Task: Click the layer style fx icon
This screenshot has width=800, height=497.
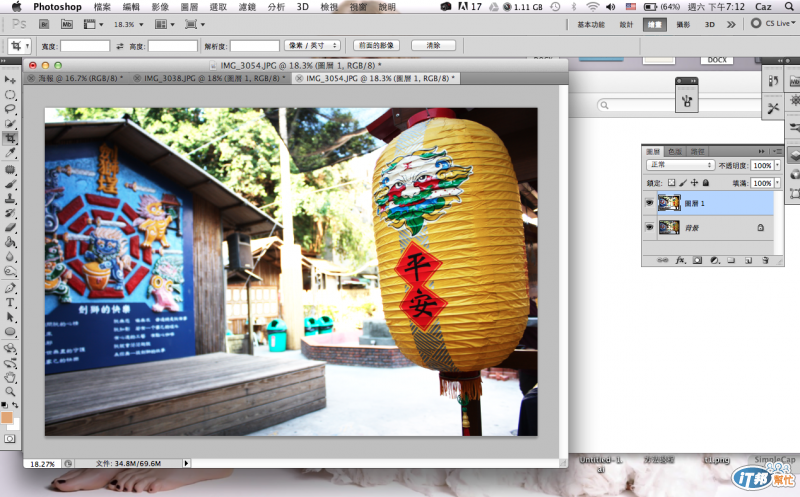Action: [x=680, y=260]
